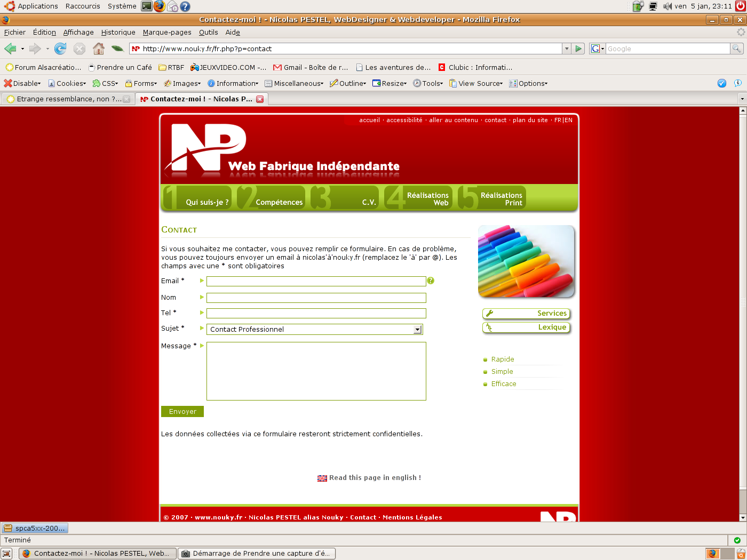Open the Marque-pages menu
Viewport: 747px width, 560px height.
[x=167, y=32]
